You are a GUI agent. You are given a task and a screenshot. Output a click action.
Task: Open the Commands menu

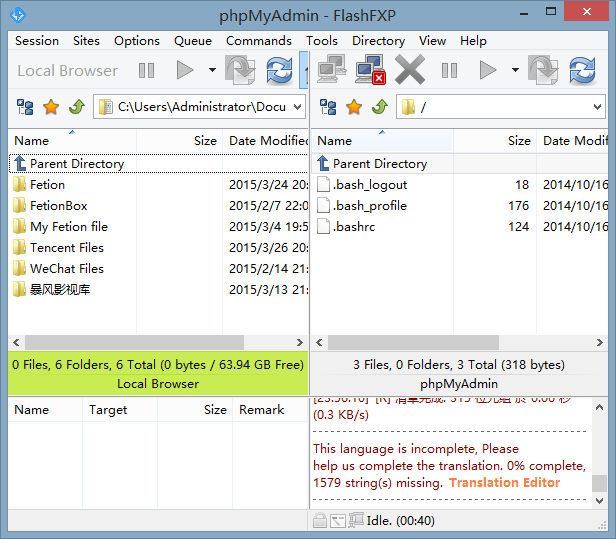pos(259,41)
